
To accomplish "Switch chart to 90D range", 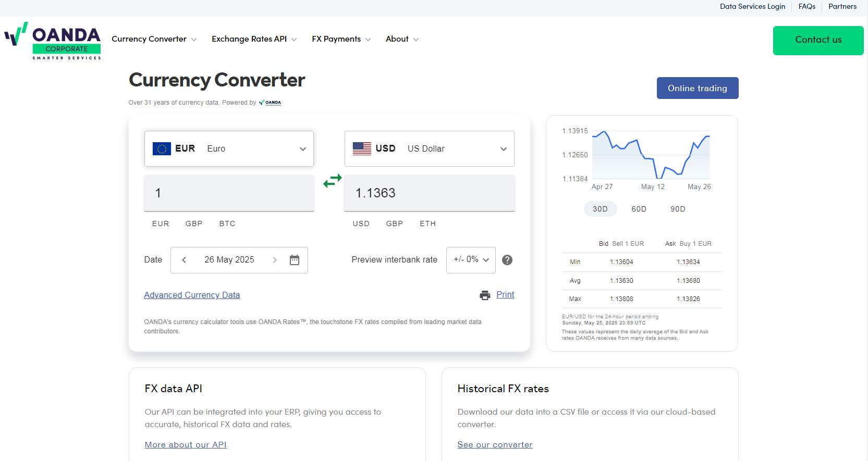I will click(x=678, y=209).
